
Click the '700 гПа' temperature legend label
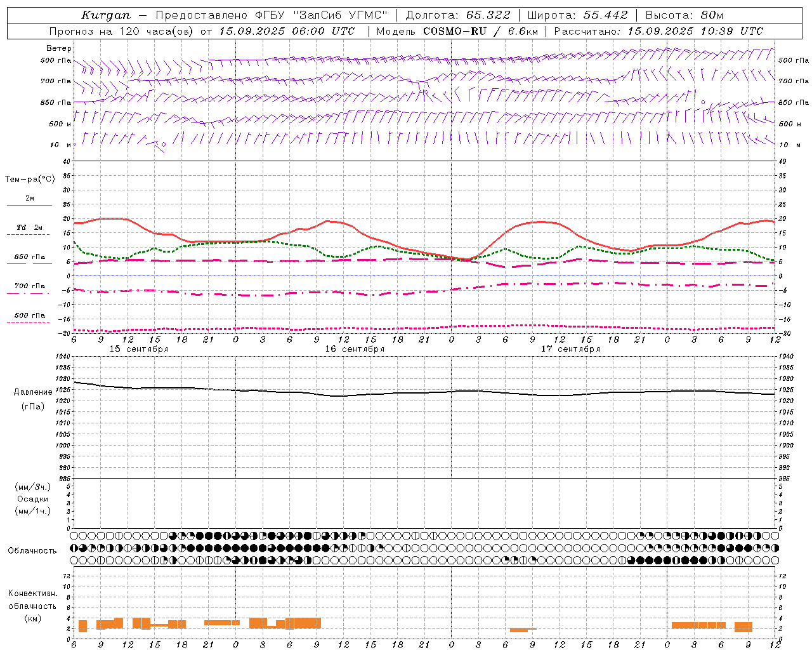click(30, 286)
